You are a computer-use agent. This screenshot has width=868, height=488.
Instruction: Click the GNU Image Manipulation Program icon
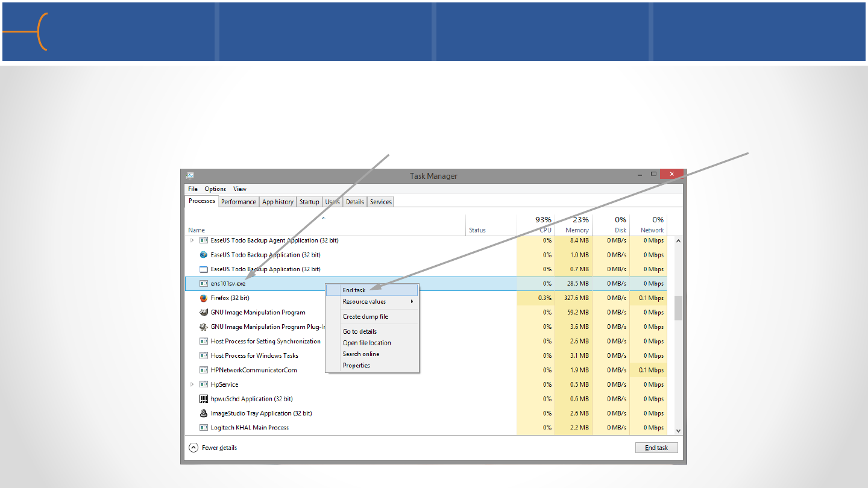tap(204, 313)
